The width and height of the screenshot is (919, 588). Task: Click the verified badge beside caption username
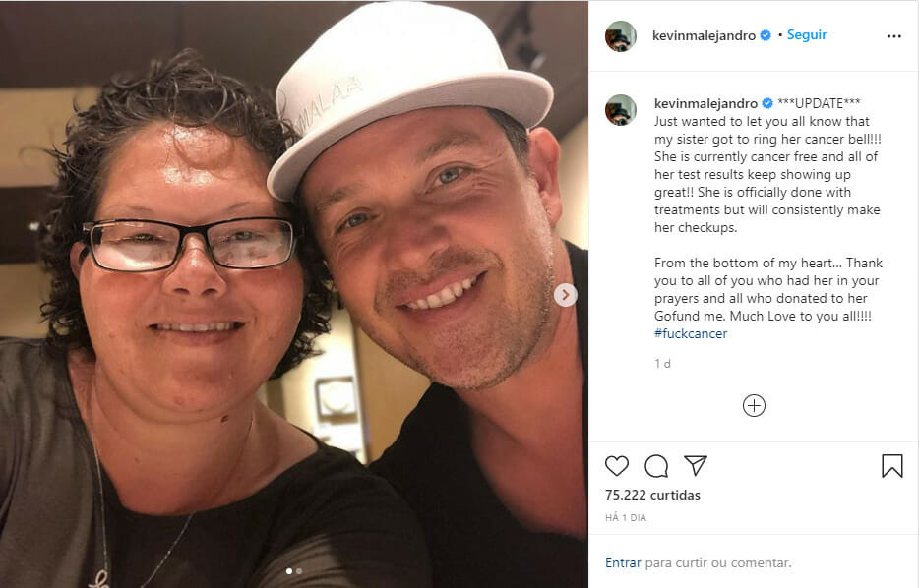pos(767,103)
